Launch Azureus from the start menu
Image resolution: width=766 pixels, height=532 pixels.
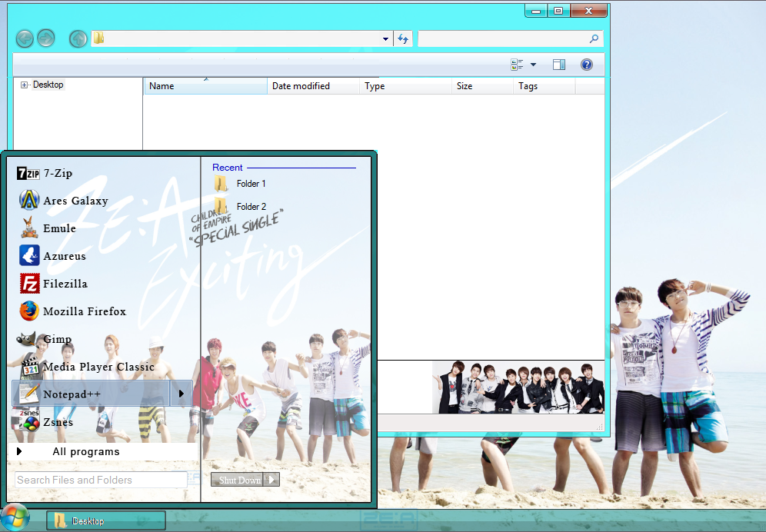[x=53, y=255]
